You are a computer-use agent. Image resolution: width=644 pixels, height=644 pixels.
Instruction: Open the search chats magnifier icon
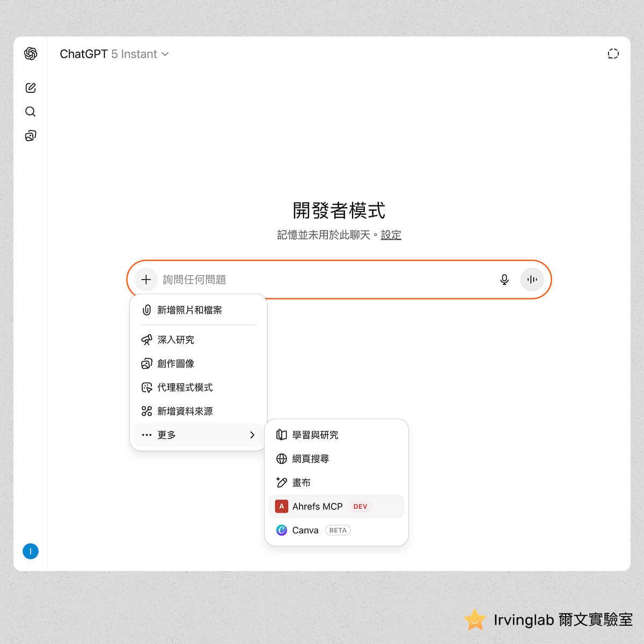31,112
